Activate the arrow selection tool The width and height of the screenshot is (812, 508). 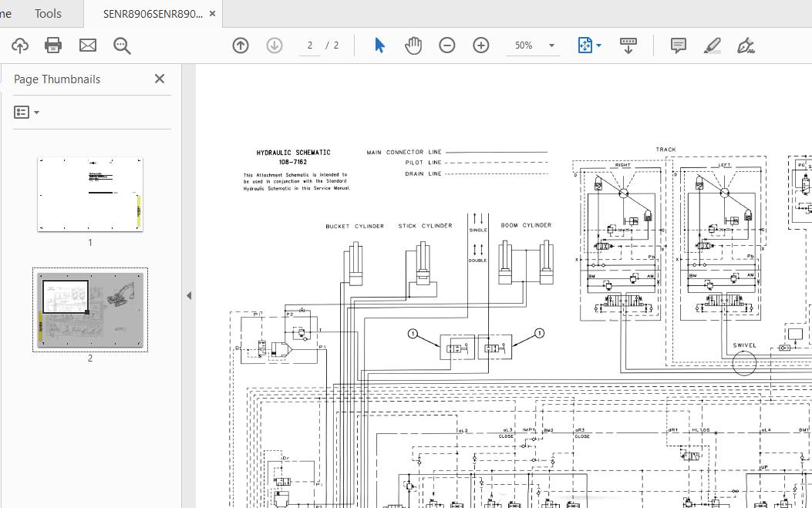(379, 45)
